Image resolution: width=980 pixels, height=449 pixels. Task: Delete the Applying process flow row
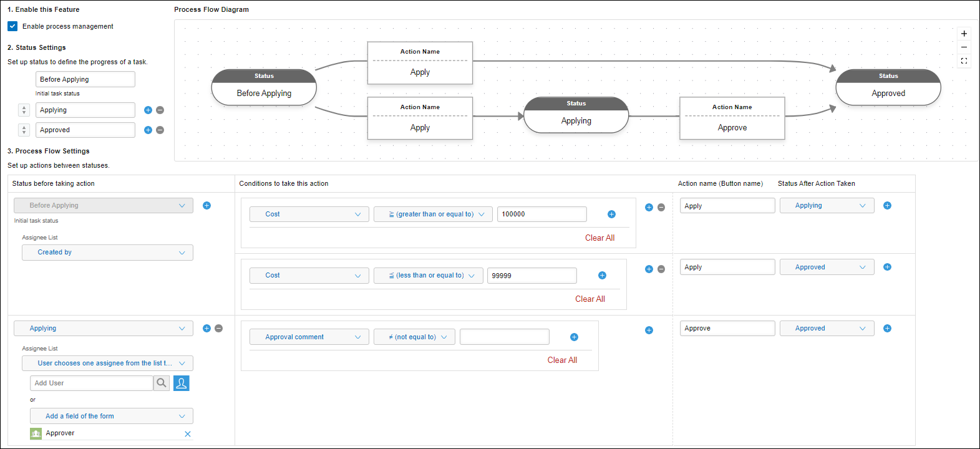pos(218,328)
